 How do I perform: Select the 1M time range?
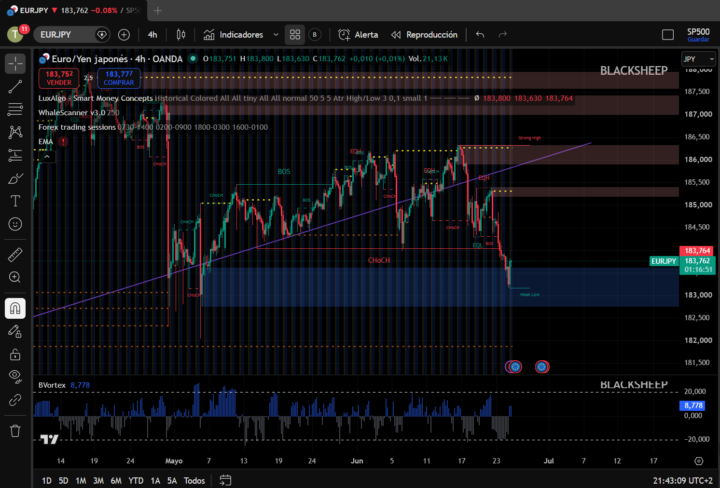click(81, 481)
